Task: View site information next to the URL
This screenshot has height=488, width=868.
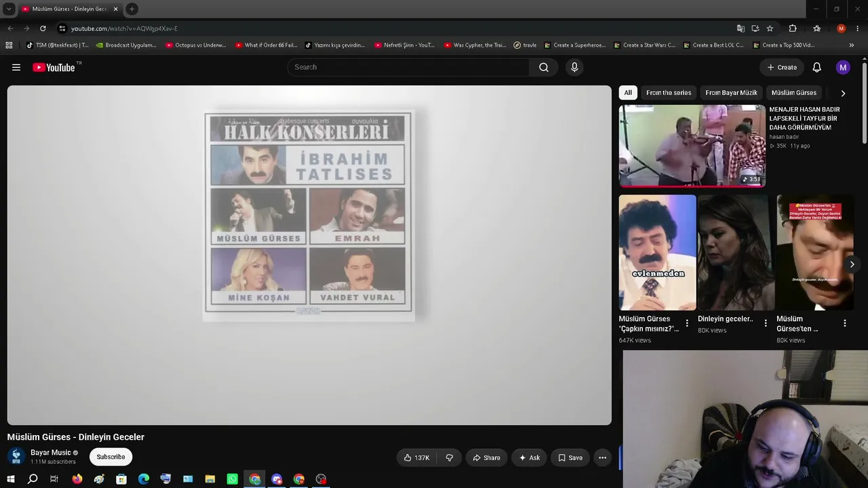Action: 62,28
